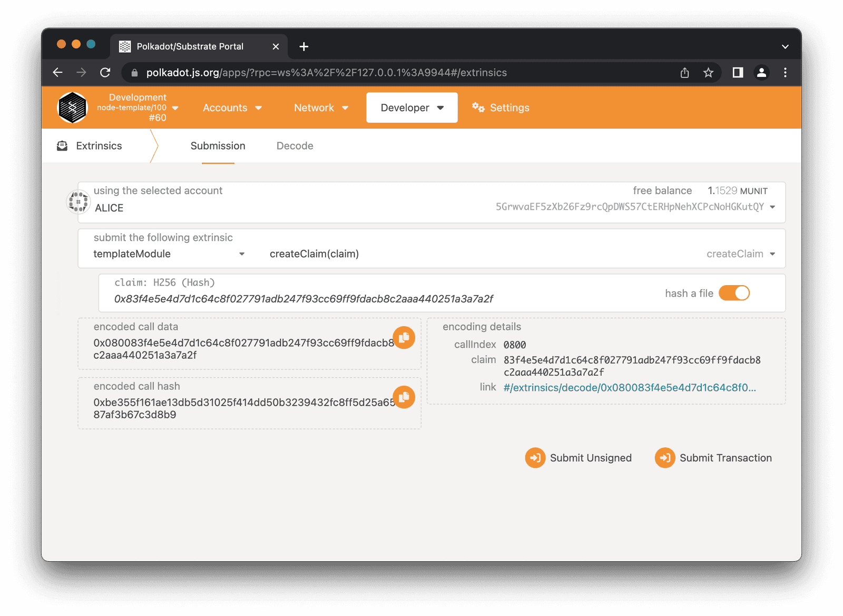Expand the selected account address dropdown
The width and height of the screenshot is (843, 616).
[771, 207]
